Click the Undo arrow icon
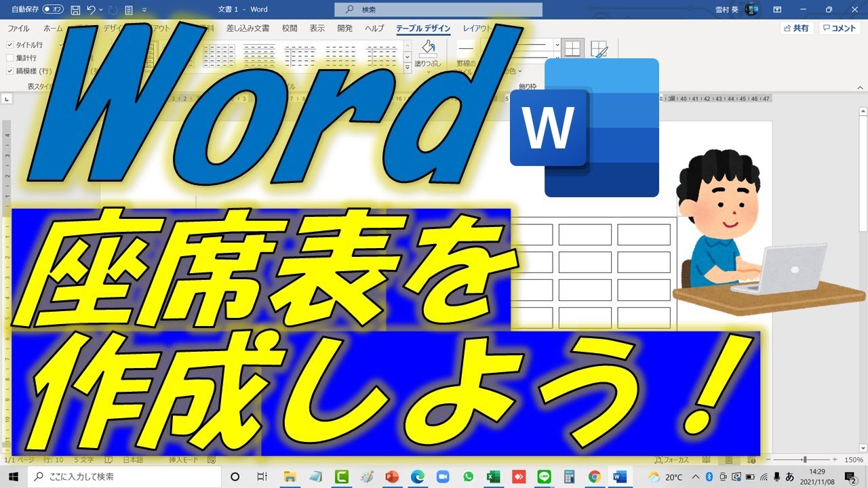Viewport: 868px width, 488px height. point(91,9)
